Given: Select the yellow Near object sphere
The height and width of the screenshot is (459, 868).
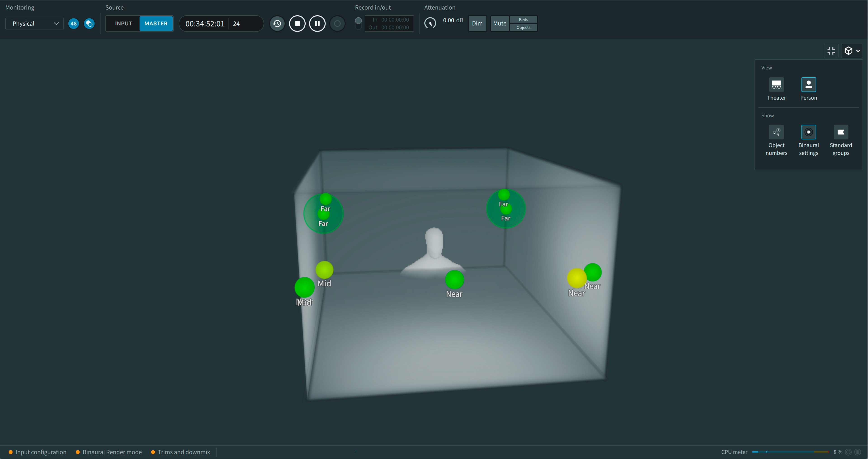Looking at the screenshot, I should (577, 278).
